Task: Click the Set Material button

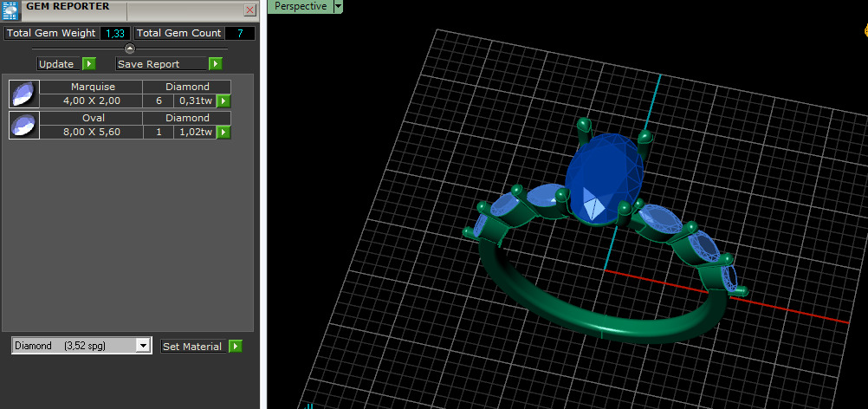Action: (194, 346)
